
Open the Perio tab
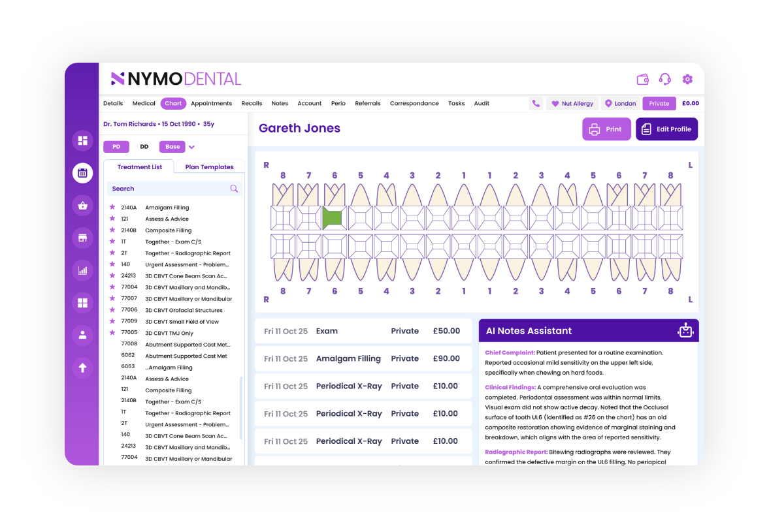point(338,103)
